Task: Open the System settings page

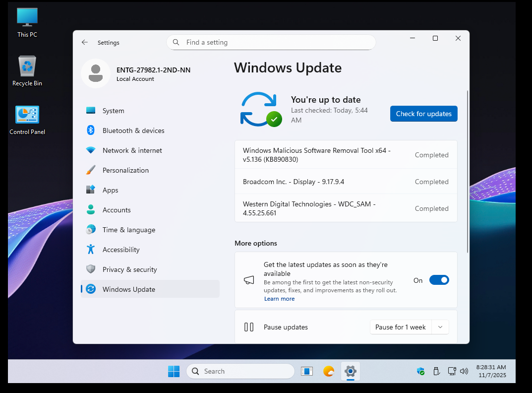Action: pos(150,110)
